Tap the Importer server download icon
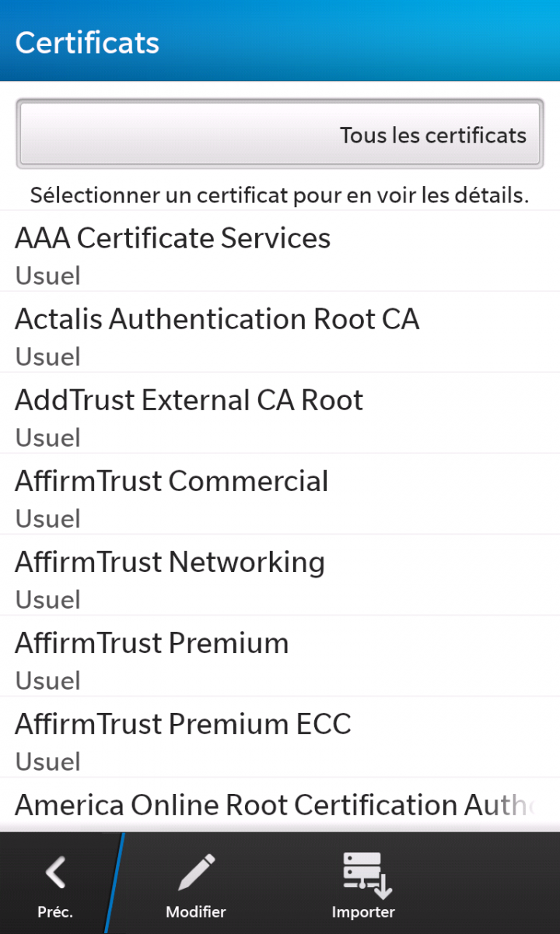 [x=366, y=875]
